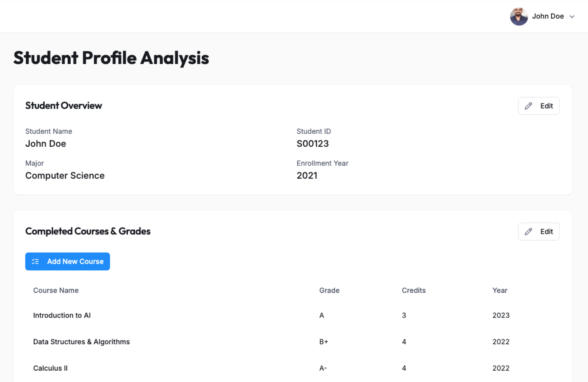Expand the user menu chevron arrow
This screenshot has width=588, height=382.
572,17
